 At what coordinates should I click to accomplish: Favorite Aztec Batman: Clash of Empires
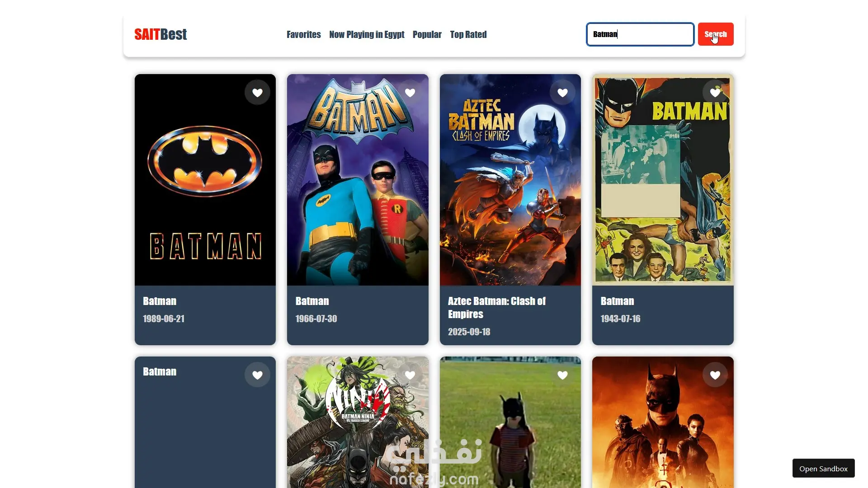point(562,93)
